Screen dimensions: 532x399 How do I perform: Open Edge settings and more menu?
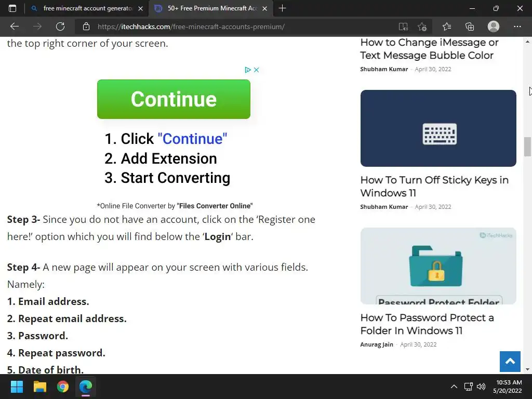(517, 26)
